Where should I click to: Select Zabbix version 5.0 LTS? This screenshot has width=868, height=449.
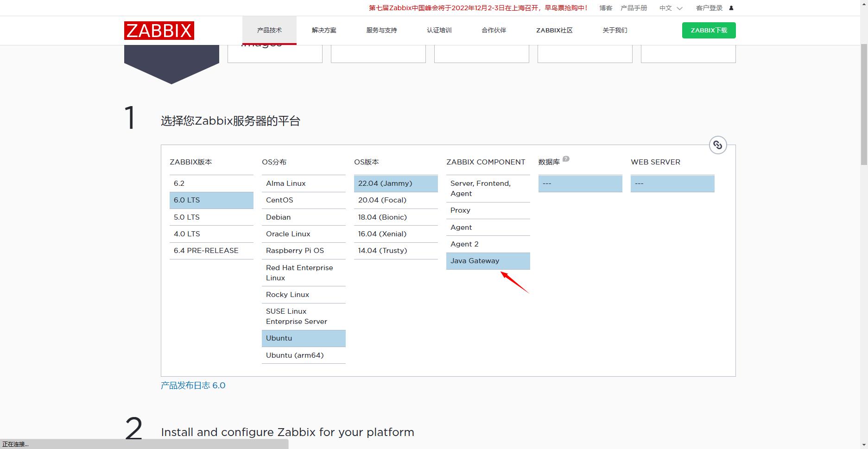click(211, 217)
